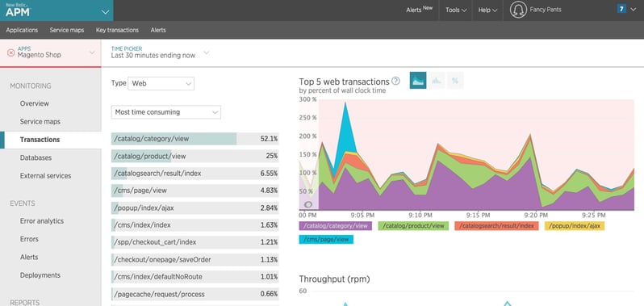Open Alerts in the sidebar Events section
The image size is (644, 306).
click(29, 257)
